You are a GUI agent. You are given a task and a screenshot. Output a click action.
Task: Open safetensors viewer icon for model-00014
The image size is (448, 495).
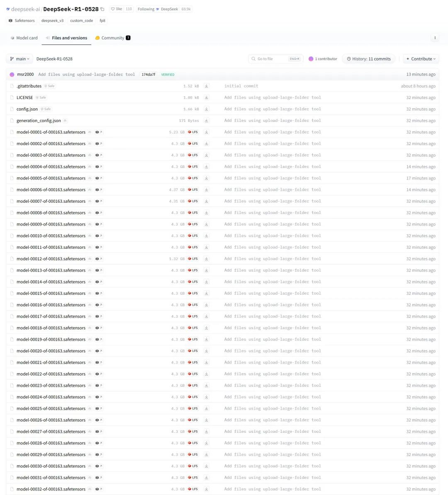point(99,282)
